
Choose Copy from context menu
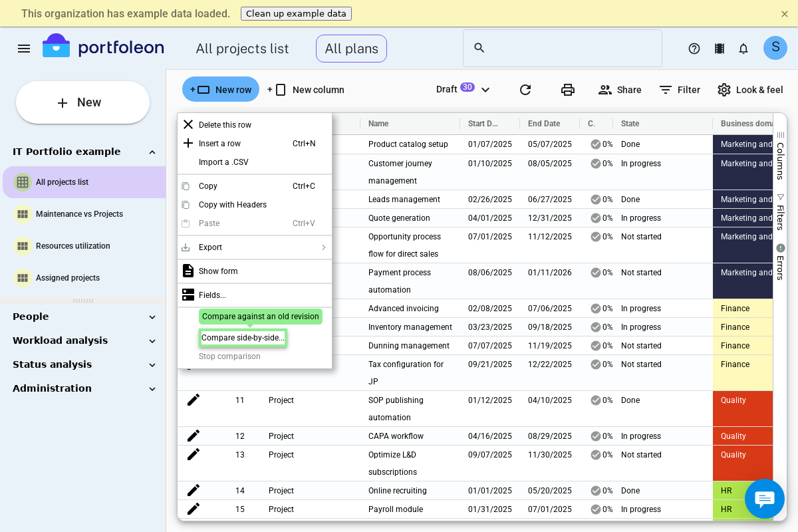[255, 186]
